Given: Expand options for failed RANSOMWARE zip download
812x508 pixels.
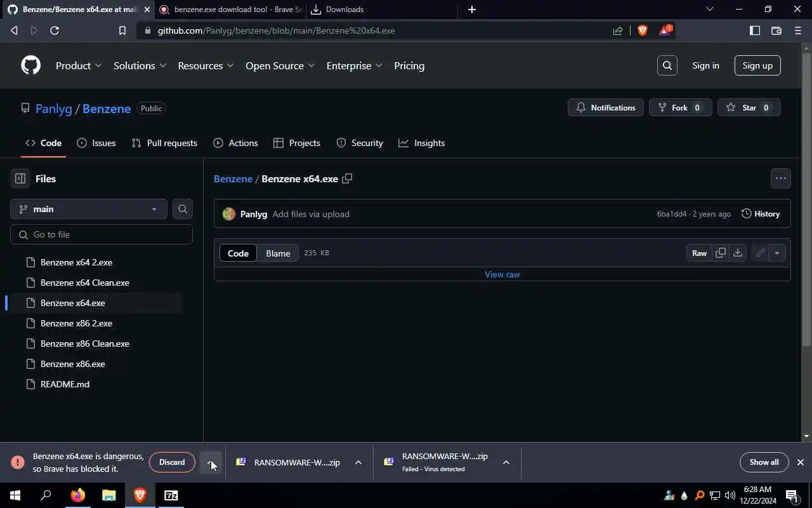Looking at the screenshot, I should 506,462.
